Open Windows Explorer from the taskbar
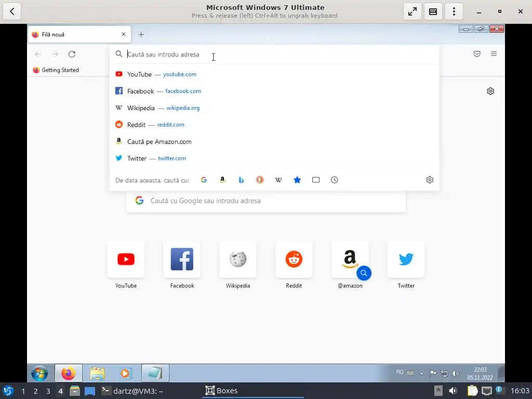This screenshot has width=532, height=399. (x=97, y=373)
